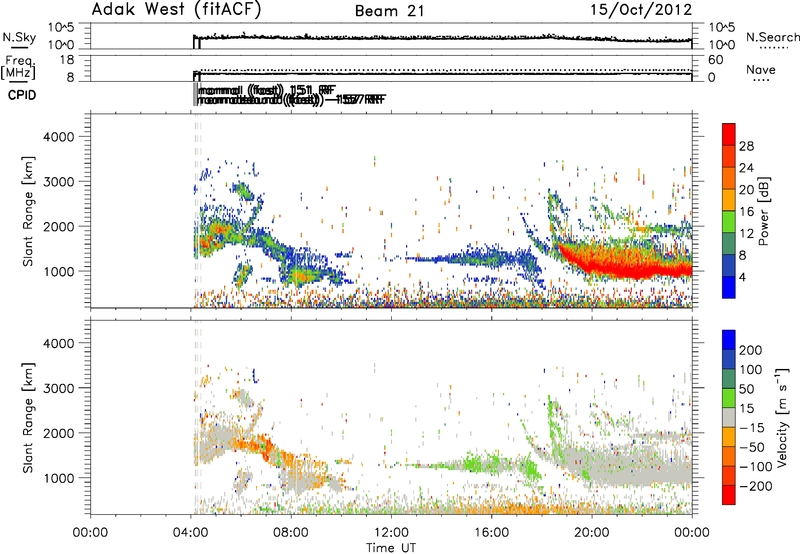The image size is (800, 554).
Task: Click the '1000' range tick in the power panel
Action: 58,271
